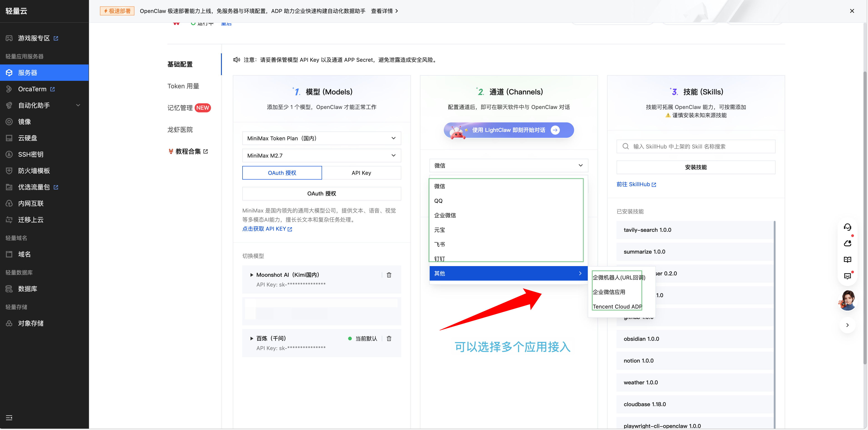This screenshot has width=868, height=430.
Task: Select the obsidian 1.0.0 skill
Action: [x=695, y=339]
